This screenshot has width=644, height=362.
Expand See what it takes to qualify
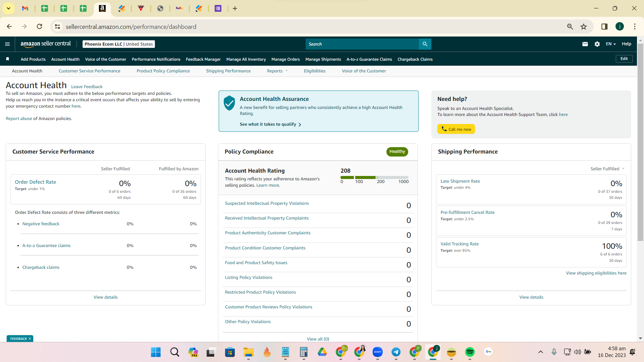pyautogui.click(x=270, y=124)
